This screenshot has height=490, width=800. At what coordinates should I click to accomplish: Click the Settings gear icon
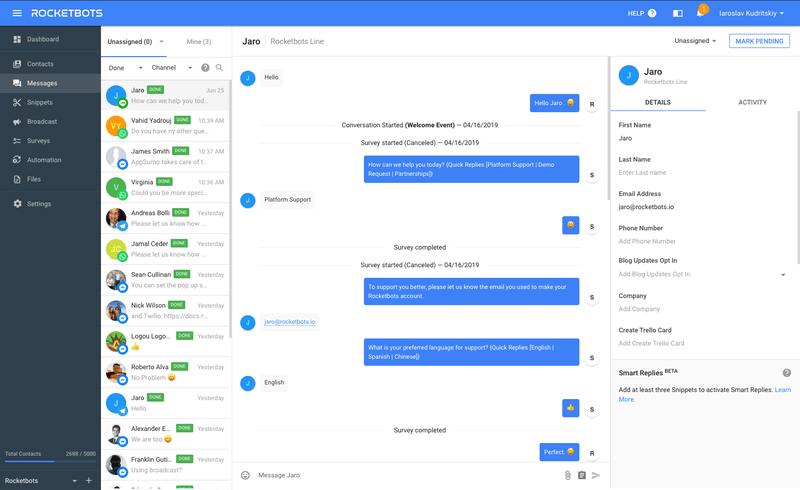coord(17,204)
